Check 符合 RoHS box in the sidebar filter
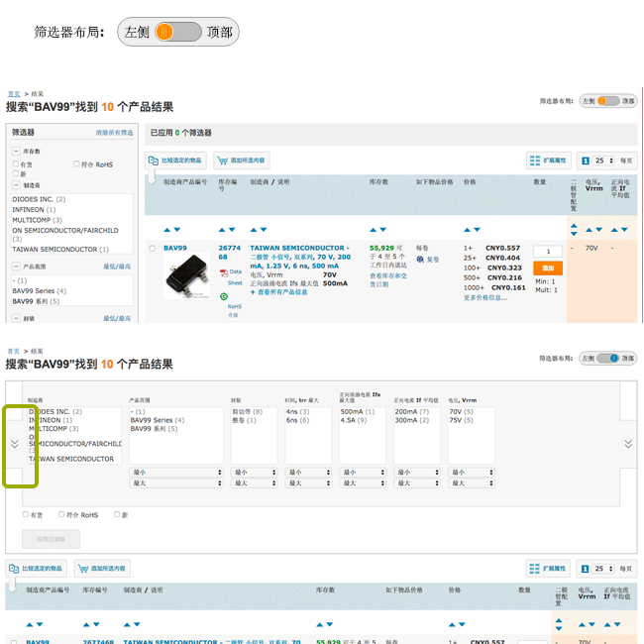This screenshot has height=644, width=644. 76,163
